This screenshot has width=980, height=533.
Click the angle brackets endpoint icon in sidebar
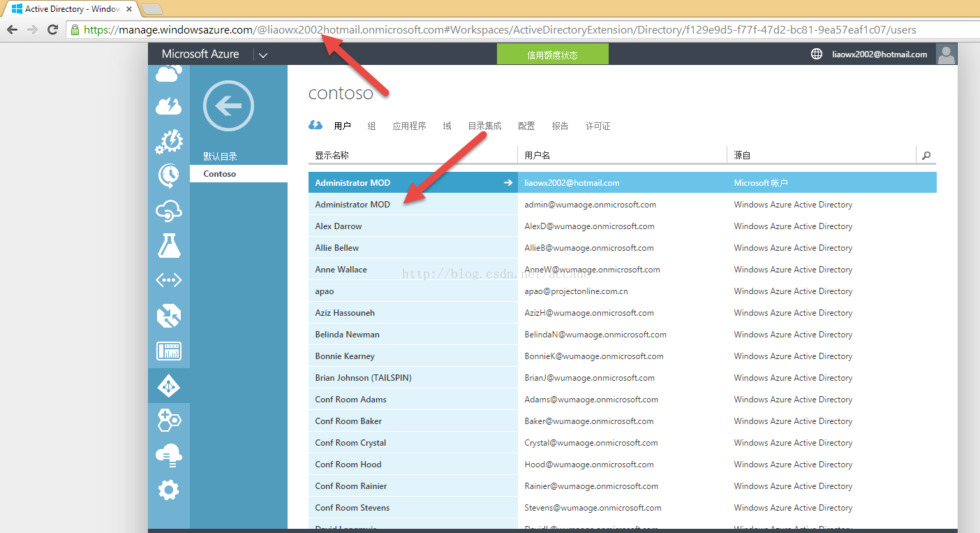(168, 280)
